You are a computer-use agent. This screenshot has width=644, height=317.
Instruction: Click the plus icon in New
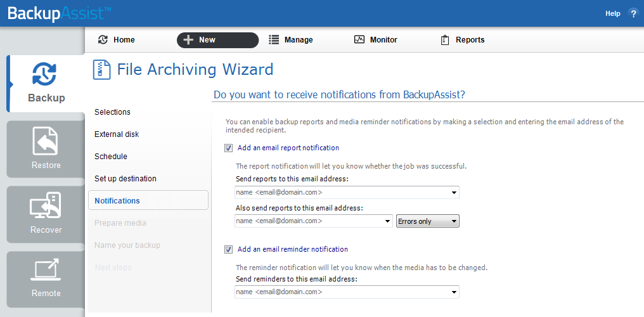pyautogui.click(x=188, y=40)
